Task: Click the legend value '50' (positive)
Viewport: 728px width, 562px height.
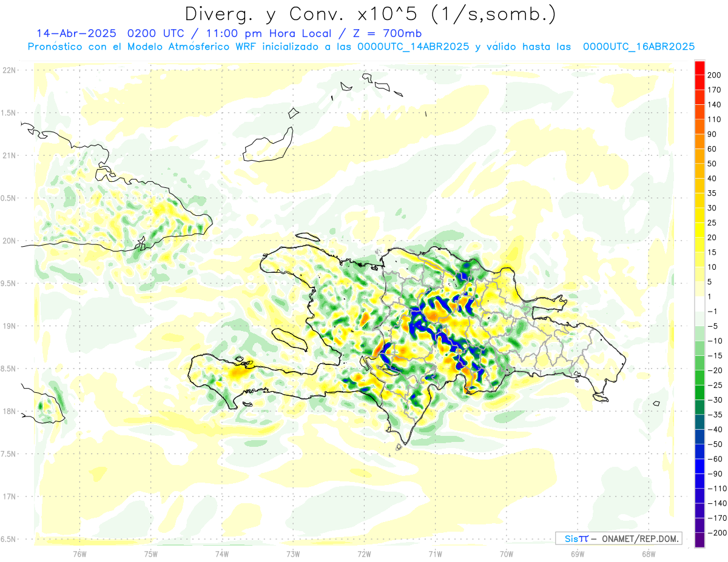Action: click(x=713, y=164)
